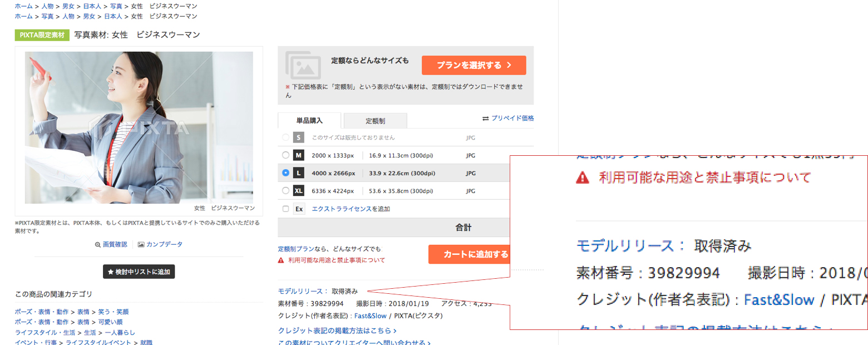This screenshot has height=345, width=868.
Task: Click the red warning triangle icon
Action: 281,260
